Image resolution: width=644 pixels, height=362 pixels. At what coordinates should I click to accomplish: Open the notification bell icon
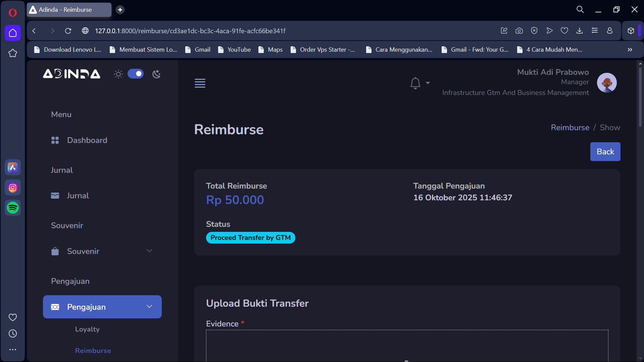tap(415, 83)
